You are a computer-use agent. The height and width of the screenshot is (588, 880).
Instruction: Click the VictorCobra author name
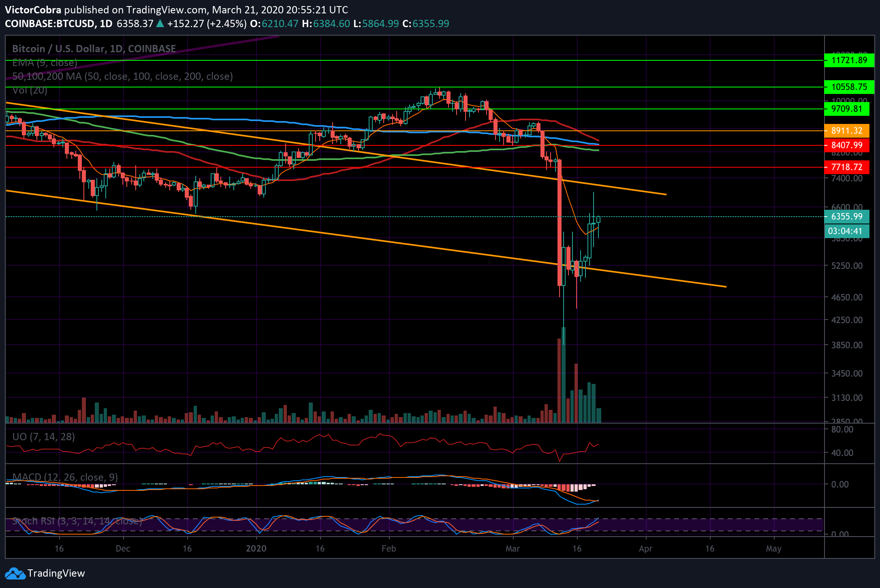click(33, 10)
